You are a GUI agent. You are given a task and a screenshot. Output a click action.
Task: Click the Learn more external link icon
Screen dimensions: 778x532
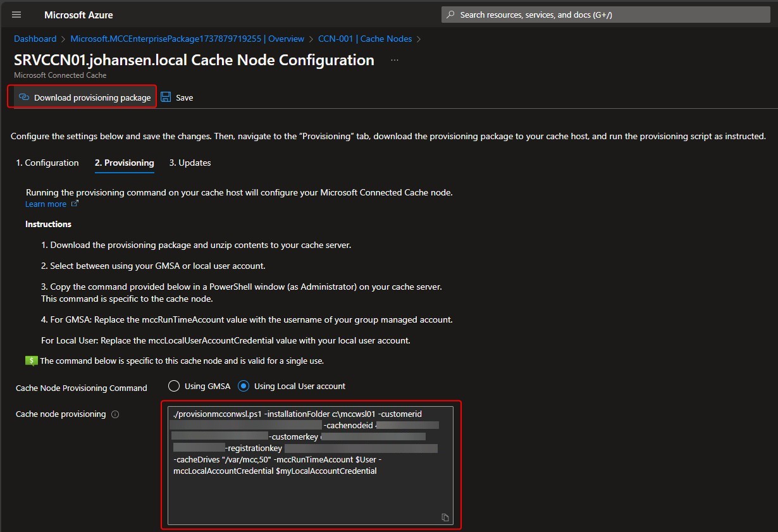(75, 204)
